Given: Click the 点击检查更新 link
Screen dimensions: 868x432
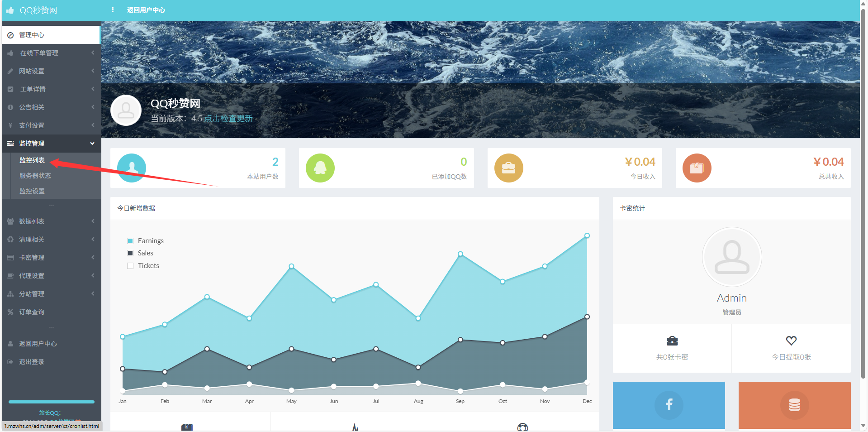Looking at the screenshot, I should click(x=228, y=119).
